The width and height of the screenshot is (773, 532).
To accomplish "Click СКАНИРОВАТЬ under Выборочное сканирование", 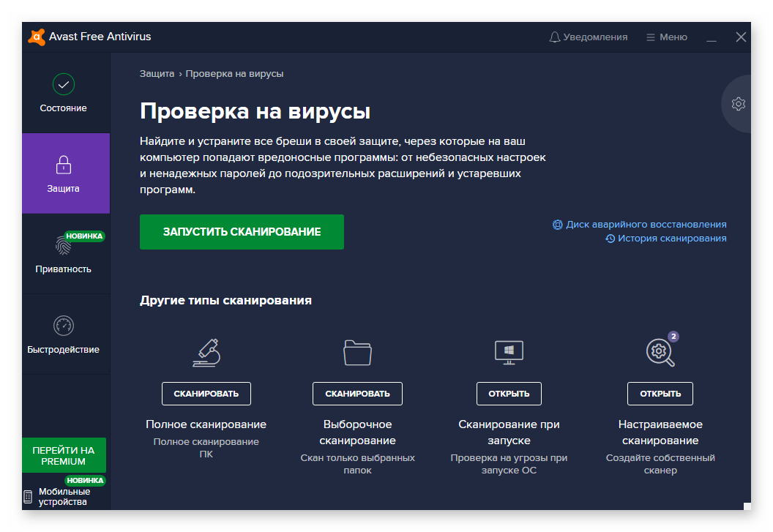I will pos(357,394).
